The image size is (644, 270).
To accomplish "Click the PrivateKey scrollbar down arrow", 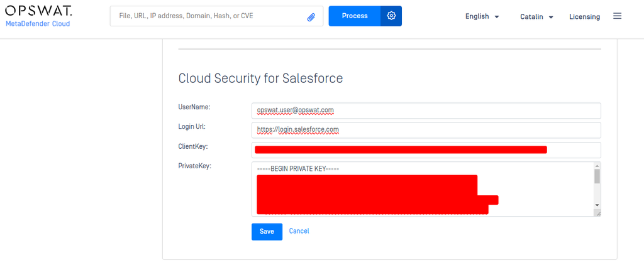I will 597,205.
